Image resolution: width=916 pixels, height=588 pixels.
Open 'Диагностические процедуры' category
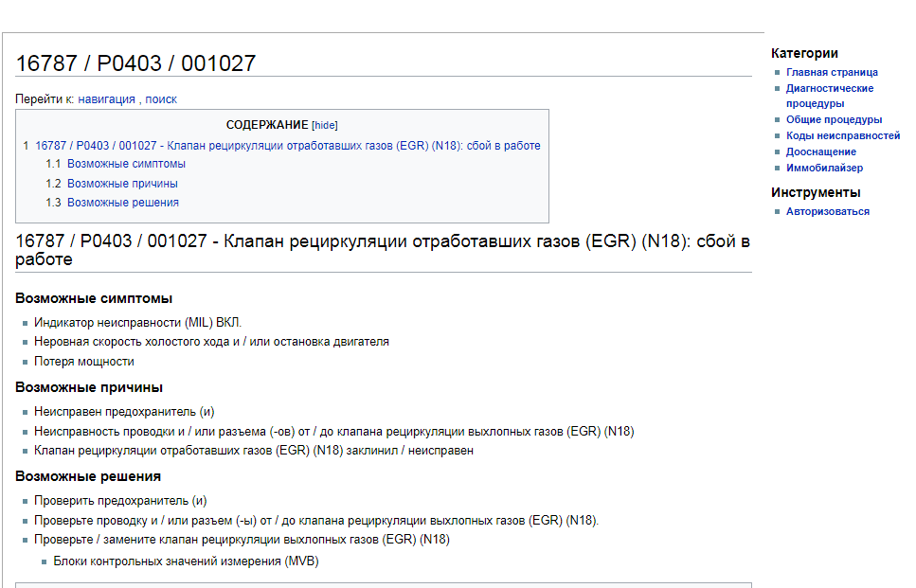(x=829, y=88)
